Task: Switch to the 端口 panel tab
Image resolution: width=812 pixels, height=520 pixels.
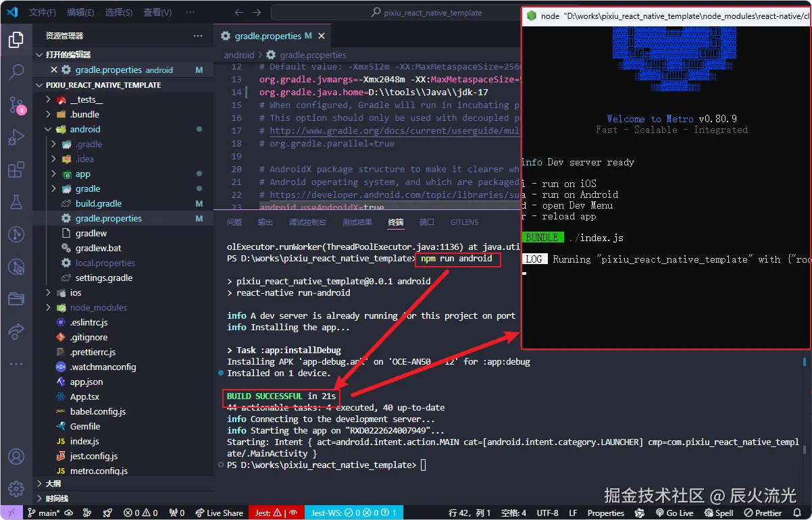Action: click(427, 222)
